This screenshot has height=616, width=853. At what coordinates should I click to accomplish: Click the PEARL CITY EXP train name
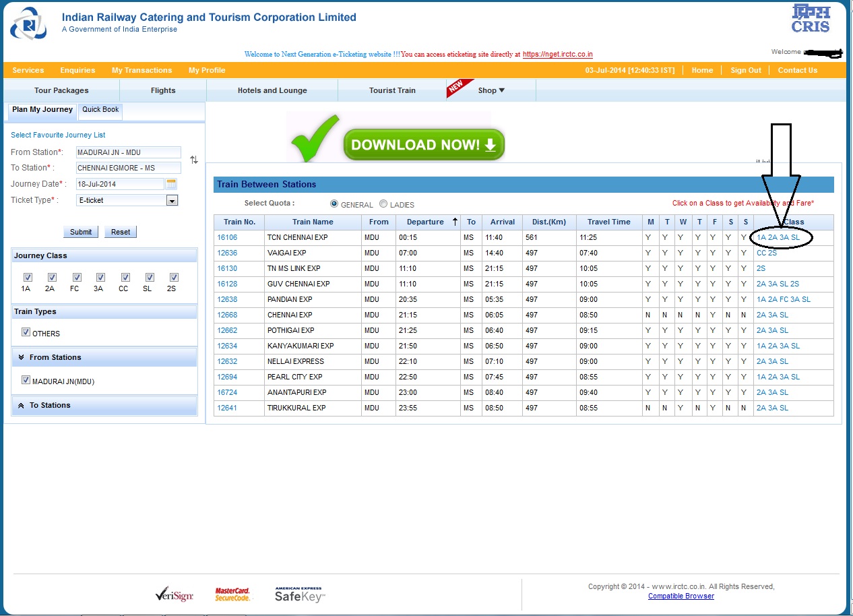(294, 377)
